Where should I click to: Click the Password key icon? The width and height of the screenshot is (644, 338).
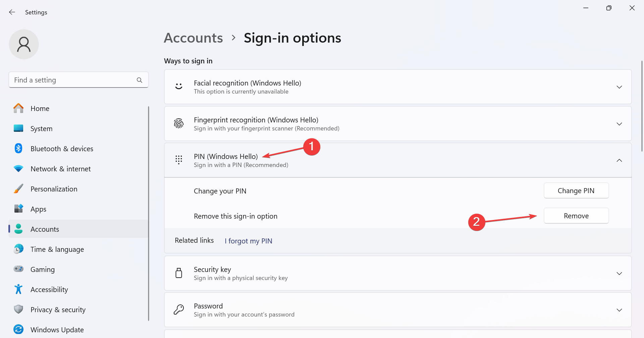pyautogui.click(x=179, y=309)
